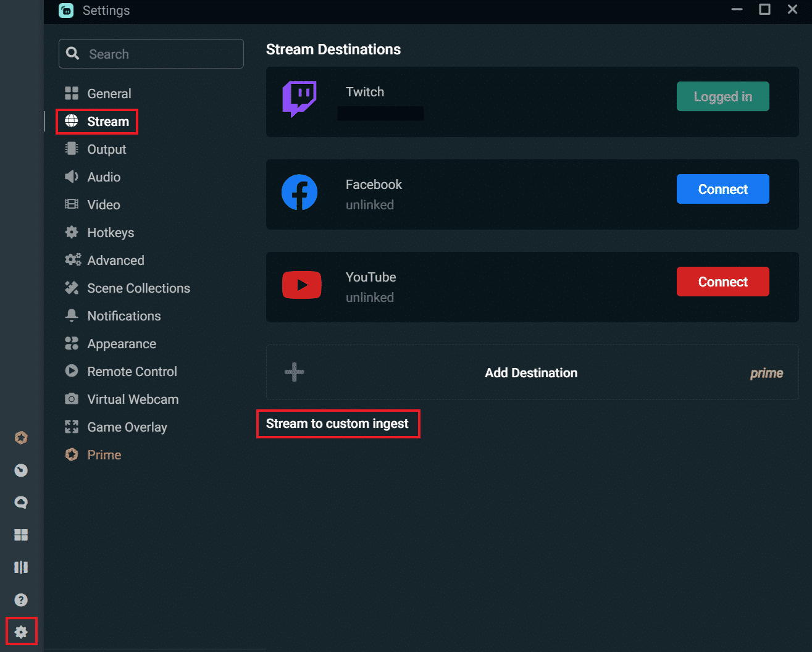
Task: Click the globe icon next to Stream
Action: [x=72, y=121]
